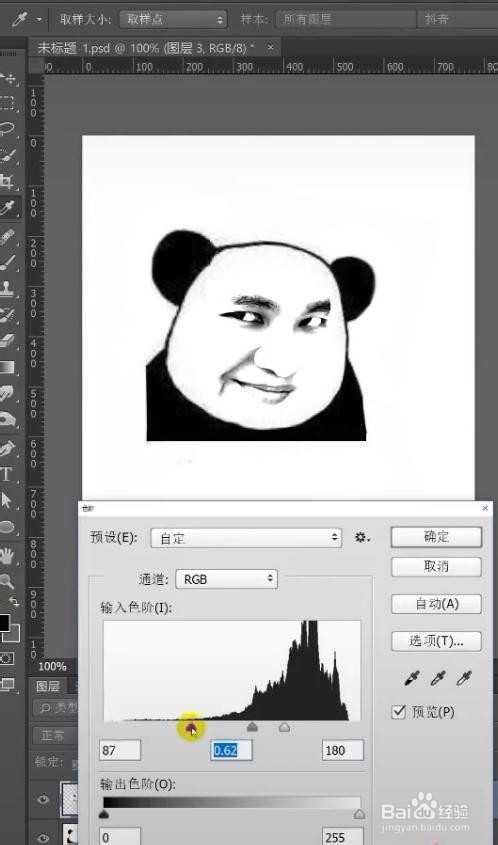Select the Pen tool
Screen dimensions: 498x845
tap(8, 448)
